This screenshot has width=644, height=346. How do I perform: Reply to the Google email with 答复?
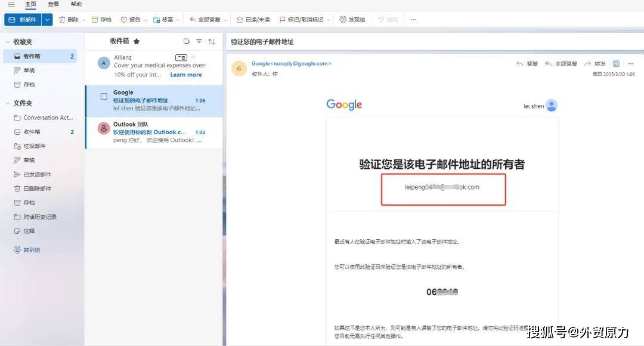[527, 64]
